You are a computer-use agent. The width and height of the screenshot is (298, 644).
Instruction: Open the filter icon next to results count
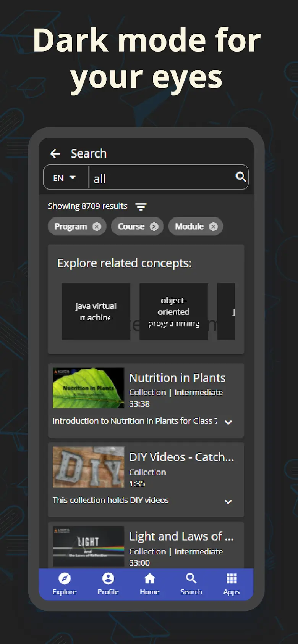pyautogui.click(x=141, y=206)
